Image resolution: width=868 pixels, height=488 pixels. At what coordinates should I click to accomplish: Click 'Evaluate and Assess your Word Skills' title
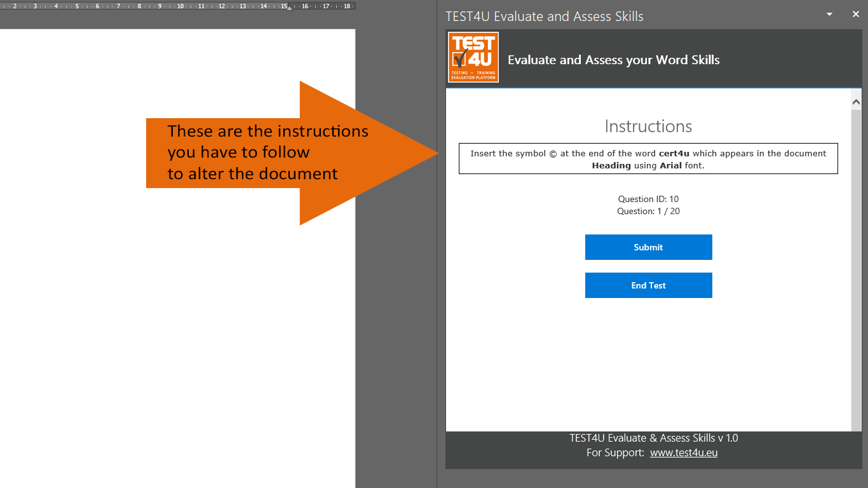[x=614, y=60]
